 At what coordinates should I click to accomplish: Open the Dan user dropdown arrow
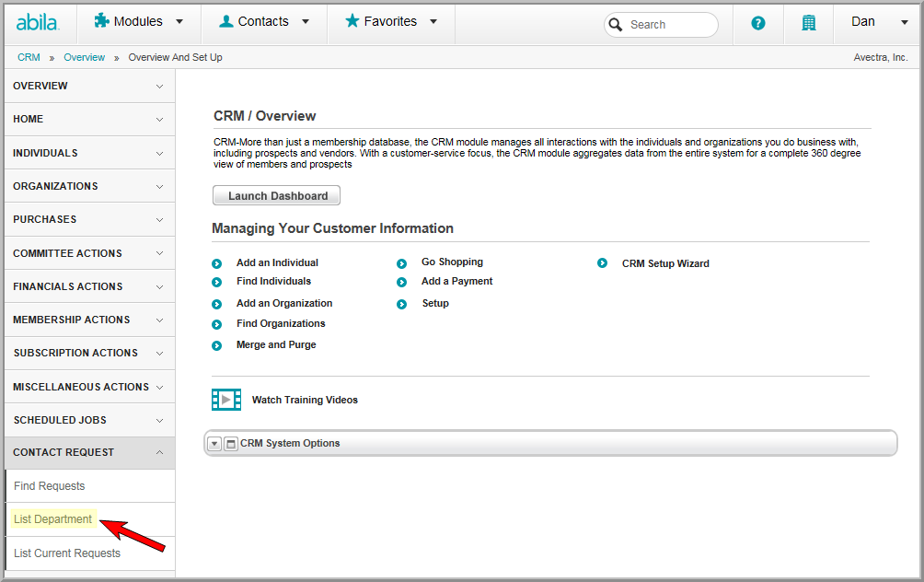click(x=905, y=22)
